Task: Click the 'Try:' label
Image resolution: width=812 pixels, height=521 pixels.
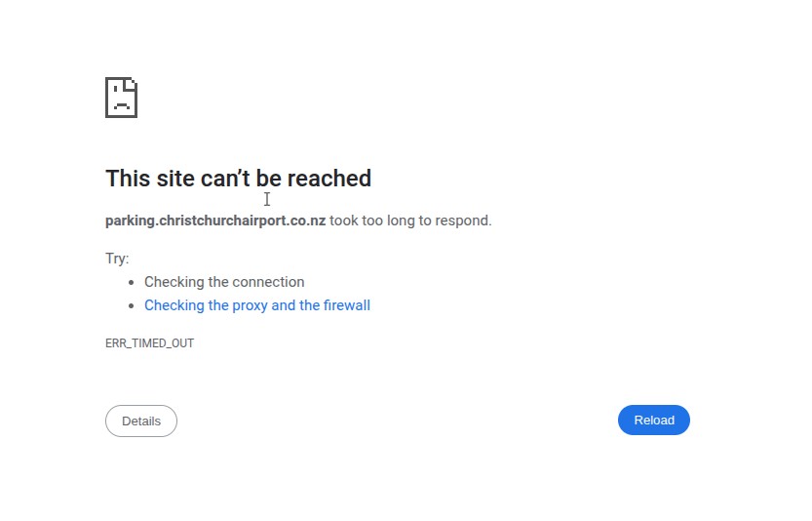Action: click(117, 259)
